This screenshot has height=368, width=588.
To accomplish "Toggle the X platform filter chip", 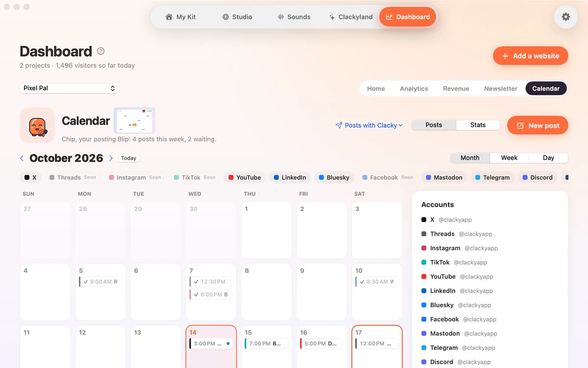I will (30, 178).
